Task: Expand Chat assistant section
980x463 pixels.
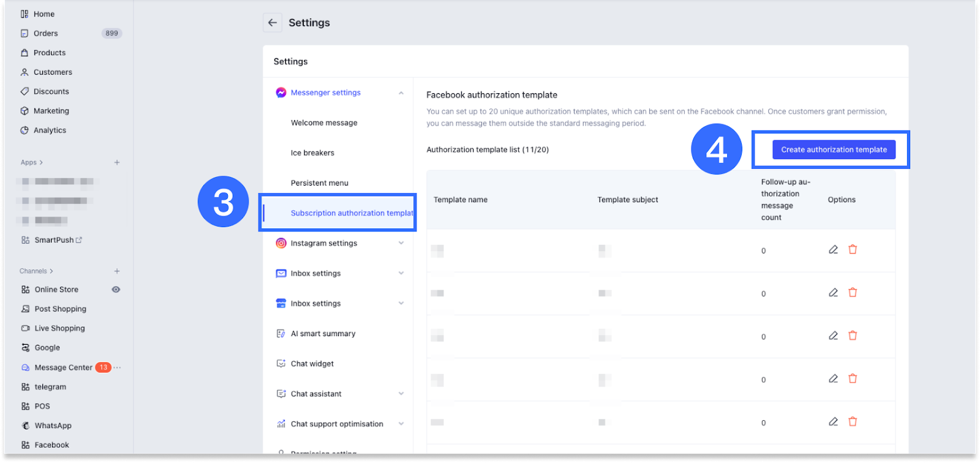Action: coord(401,394)
